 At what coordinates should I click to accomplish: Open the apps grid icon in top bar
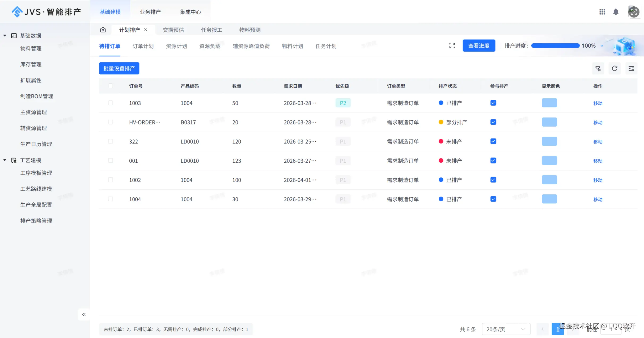[x=602, y=12]
